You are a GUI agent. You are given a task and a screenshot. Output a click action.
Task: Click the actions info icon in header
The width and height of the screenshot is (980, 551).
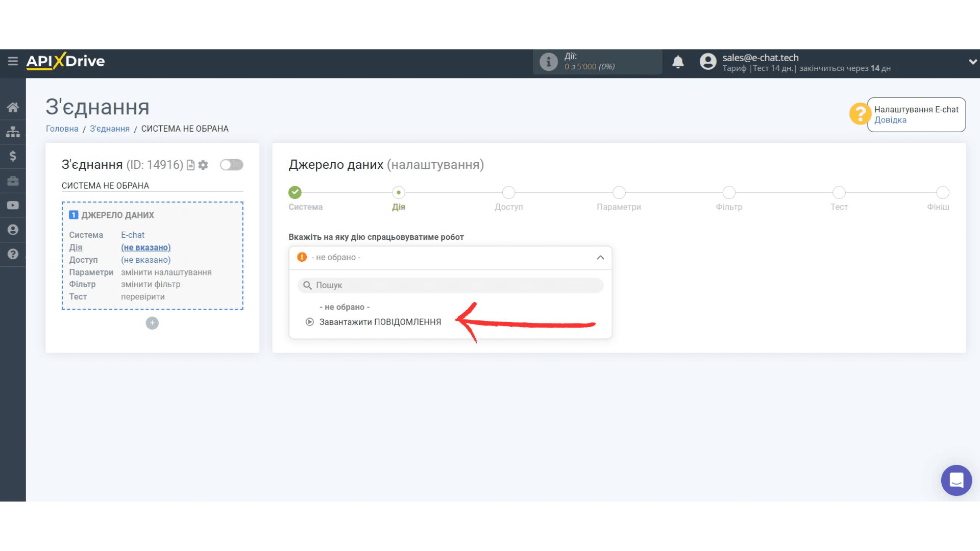point(549,62)
